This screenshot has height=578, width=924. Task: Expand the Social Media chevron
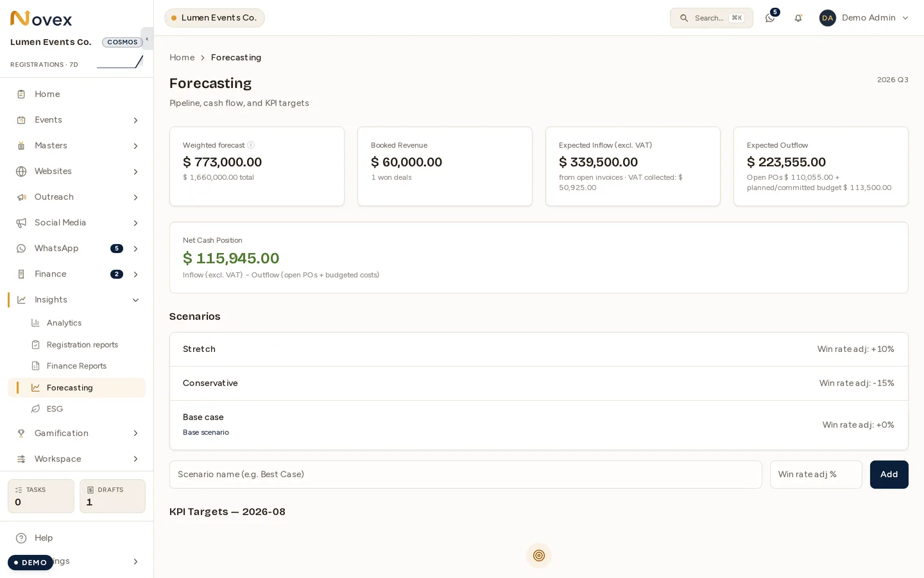tap(135, 223)
